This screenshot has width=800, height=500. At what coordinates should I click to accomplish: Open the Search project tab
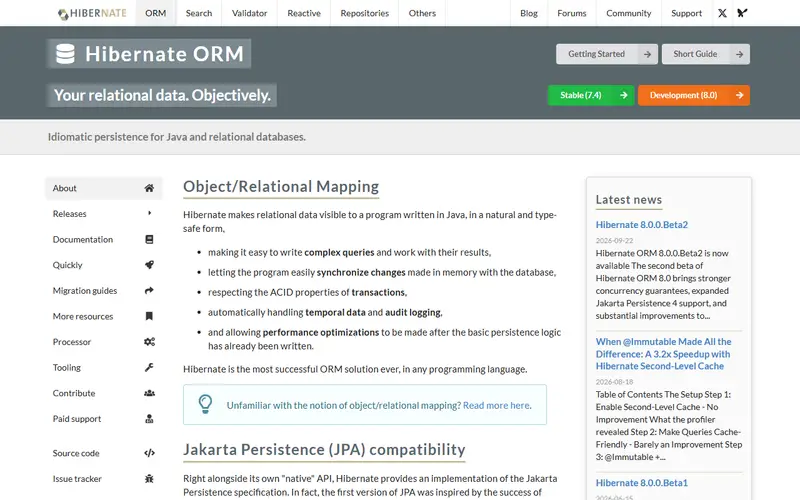coord(199,13)
